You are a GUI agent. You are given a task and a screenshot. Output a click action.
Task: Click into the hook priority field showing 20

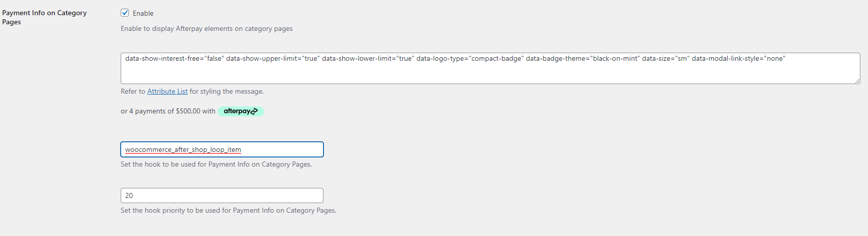222,195
